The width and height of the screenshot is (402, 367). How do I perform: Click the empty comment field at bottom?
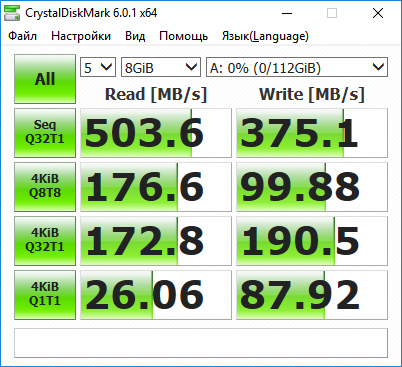pyautogui.click(x=201, y=343)
